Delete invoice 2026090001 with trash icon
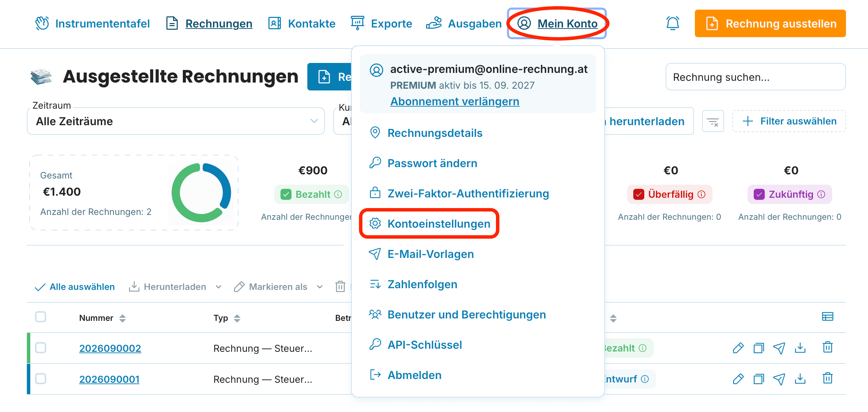 pos(828,378)
